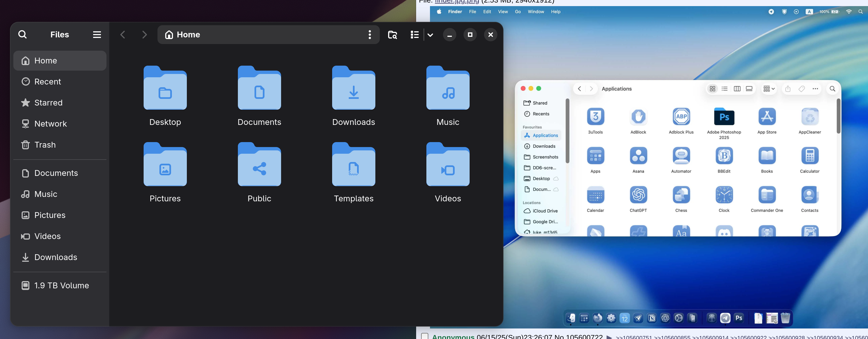This screenshot has width=868, height=339.
Task: Open the File menu in menu bar
Action: (x=472, y=12)
